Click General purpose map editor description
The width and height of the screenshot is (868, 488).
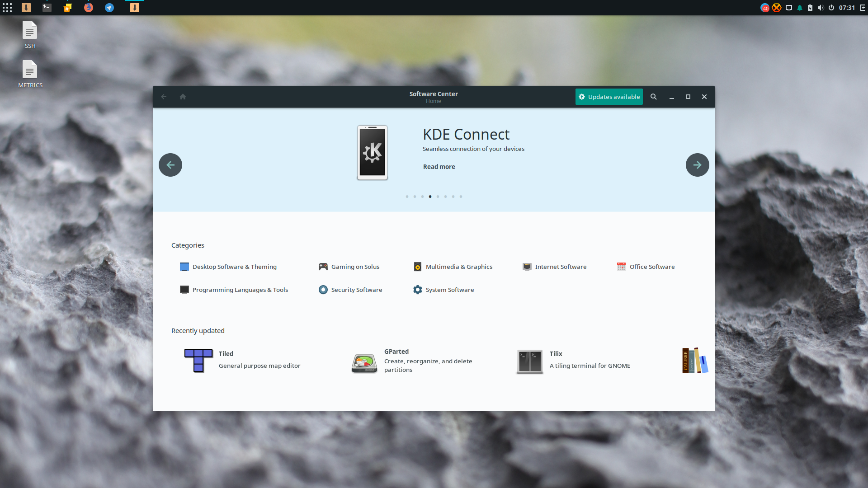[259, 366]
